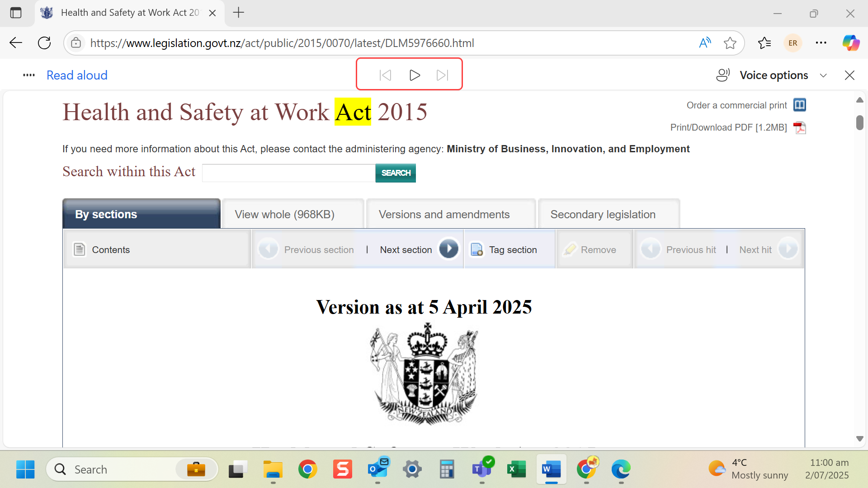Click the taskbar Search box
The width and height of the screenshot is (868, 488).
[132, 469]
